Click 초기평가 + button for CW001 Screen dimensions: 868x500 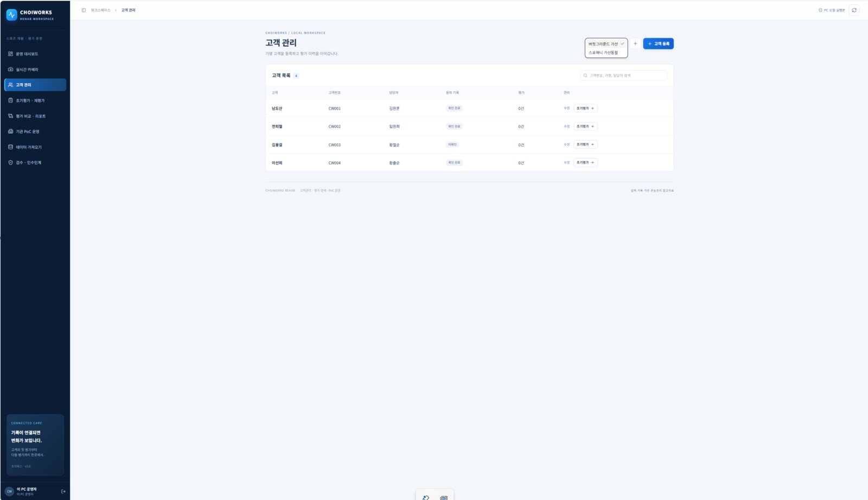pos(585,108)
